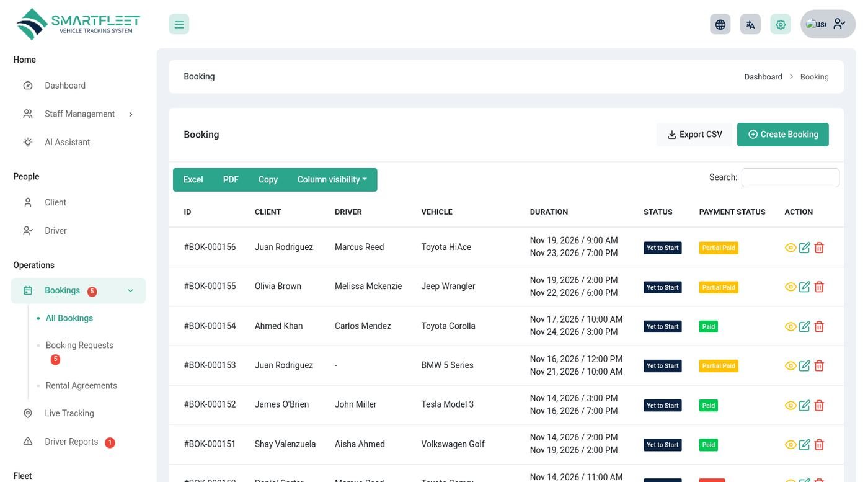
Task: Delete booking #BOK-000153
Action: pos(819,365)
